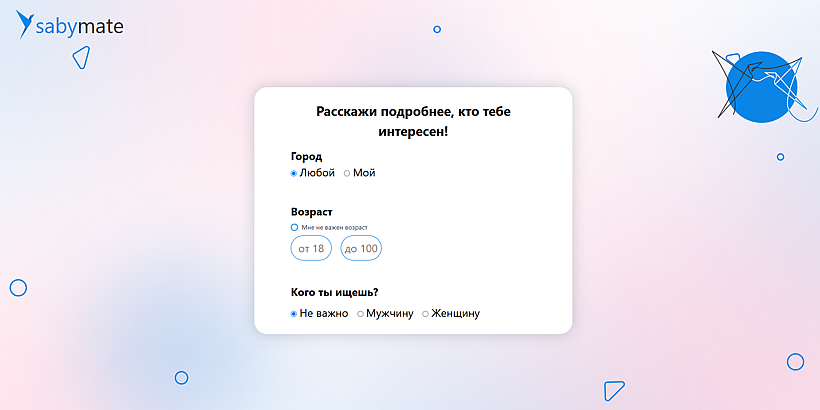Image resolution: width=820 pixels, height=410 pixels.
Task: Click the "от 18" age field
Action: point(311,248)
